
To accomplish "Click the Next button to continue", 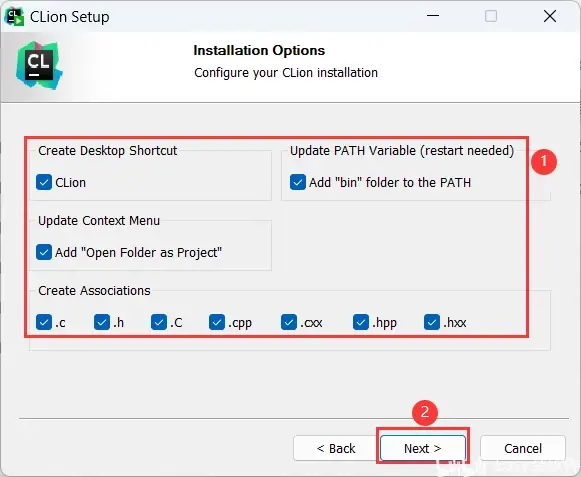I will (x=423, y=448).
